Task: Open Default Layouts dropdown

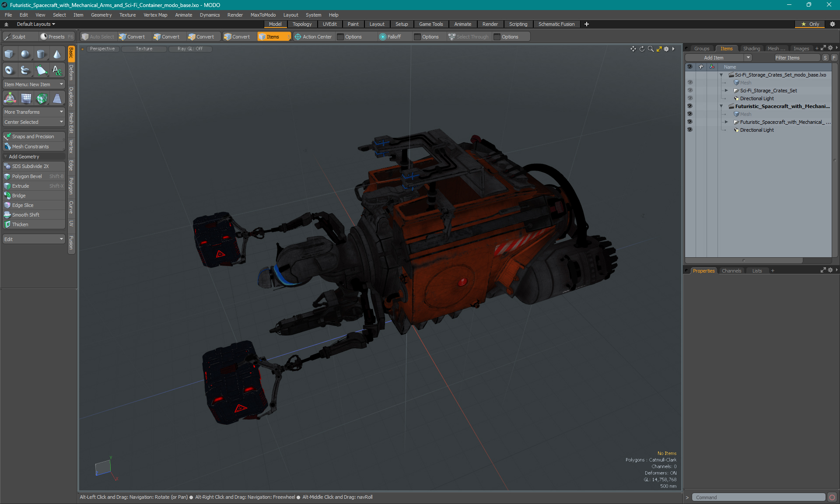Action: pyautogui.click(x=36, y=24)
